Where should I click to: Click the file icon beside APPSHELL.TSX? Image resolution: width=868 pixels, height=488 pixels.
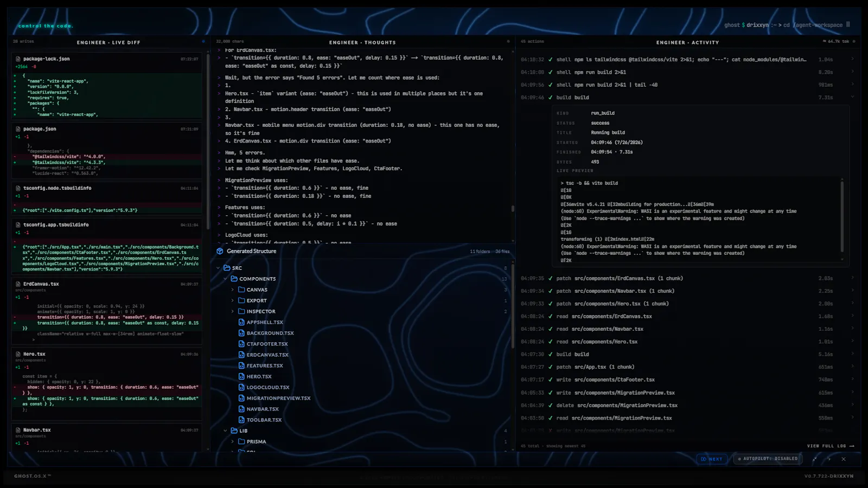coord(242,322)
